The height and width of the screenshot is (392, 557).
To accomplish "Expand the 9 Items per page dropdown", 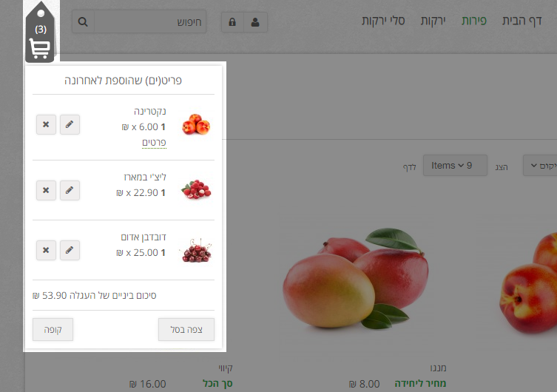I will coord(455,166).
